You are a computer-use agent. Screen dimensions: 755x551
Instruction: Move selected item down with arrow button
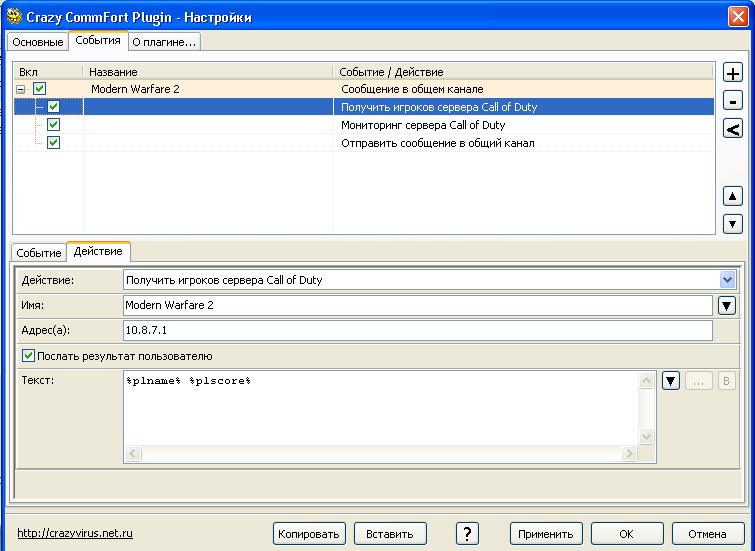732,224
